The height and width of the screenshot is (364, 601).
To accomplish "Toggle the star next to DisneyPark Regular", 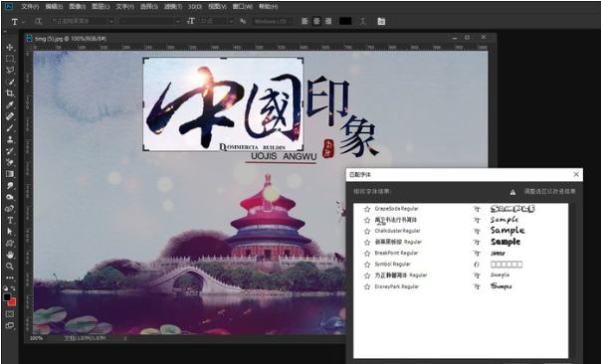I will (367, 286).
